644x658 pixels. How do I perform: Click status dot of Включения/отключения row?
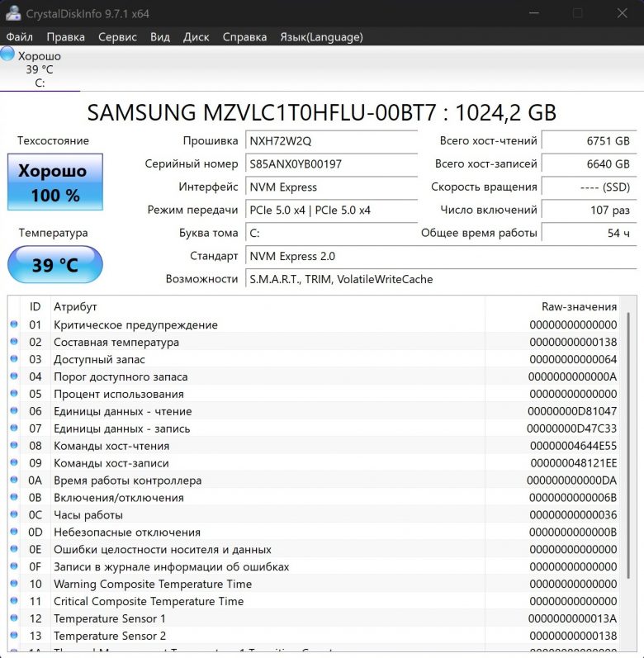(14, 497)
